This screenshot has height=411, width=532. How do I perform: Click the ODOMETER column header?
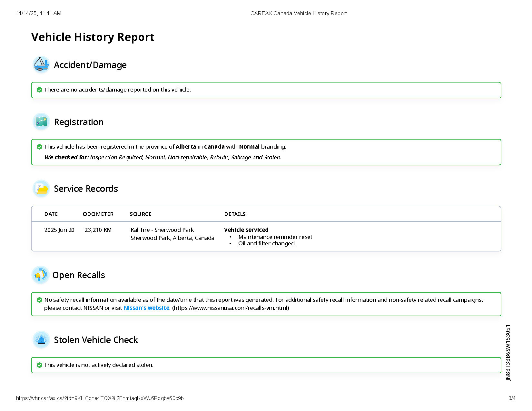98,214
